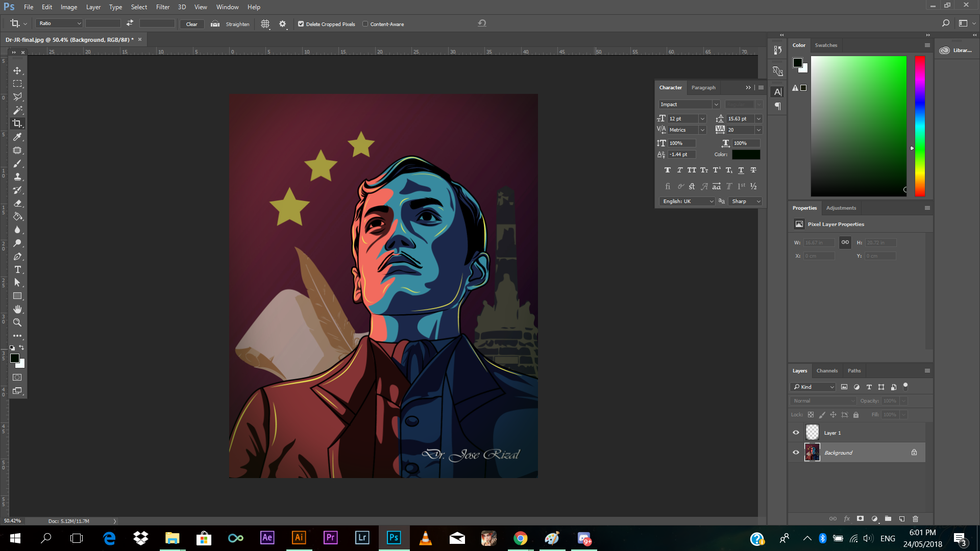Select the Eyedropper tool

(17, 137)
